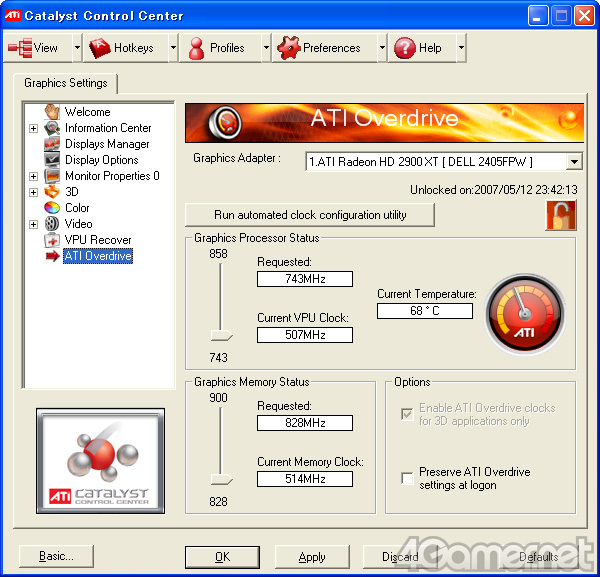Click the Displays Manager icon
The height and width of the screenshot is (577, 600).
coord(52,144)
